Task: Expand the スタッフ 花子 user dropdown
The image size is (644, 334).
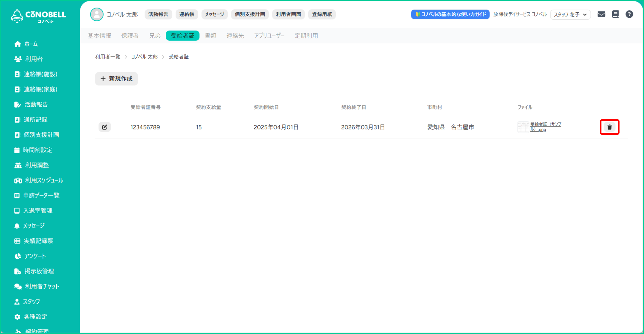Action: tap(570, 15)
